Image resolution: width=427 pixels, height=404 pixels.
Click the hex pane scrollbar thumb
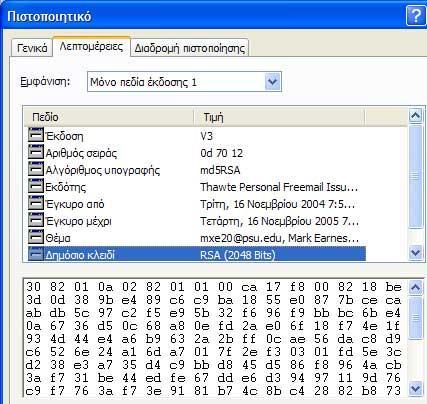coord(415,317)
